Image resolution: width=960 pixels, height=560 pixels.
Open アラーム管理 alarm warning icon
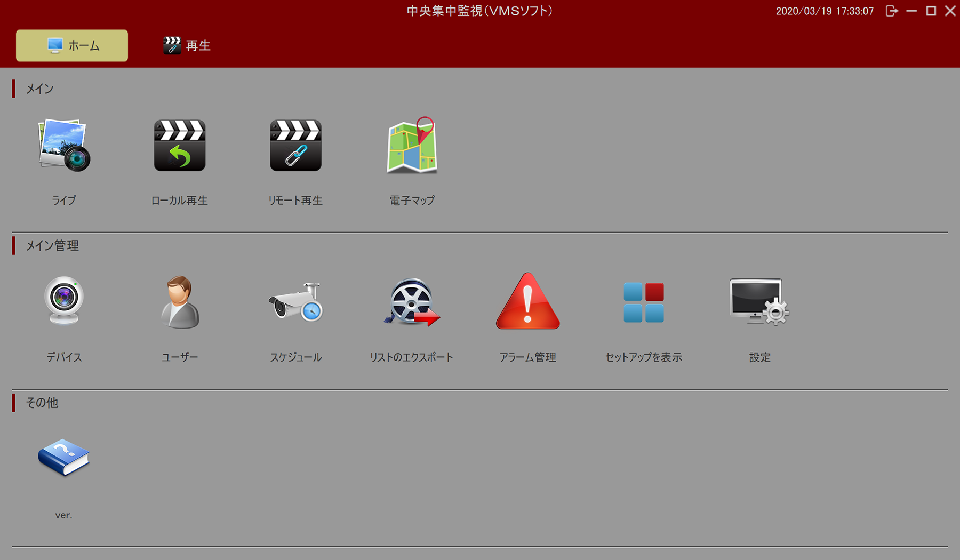click(527, 301)
